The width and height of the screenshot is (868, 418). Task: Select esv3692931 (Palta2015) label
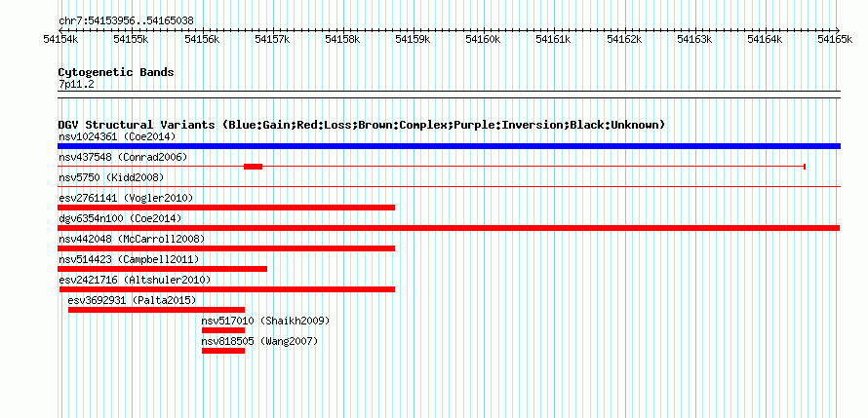132,300
